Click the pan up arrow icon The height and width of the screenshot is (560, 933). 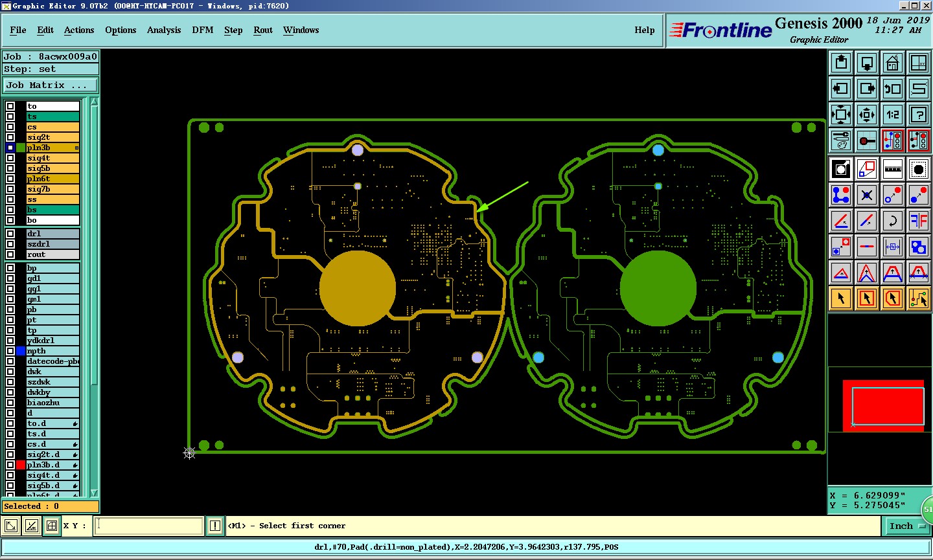841,63
